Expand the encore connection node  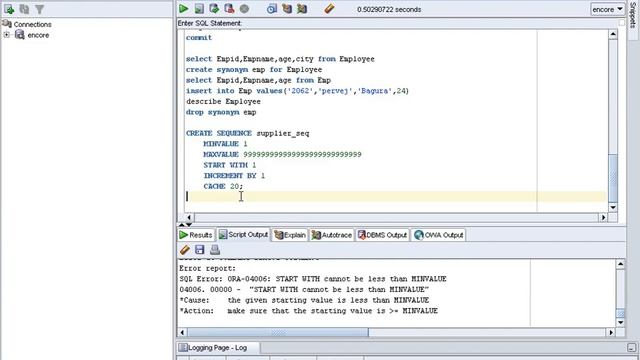click(x=7, y=35)
